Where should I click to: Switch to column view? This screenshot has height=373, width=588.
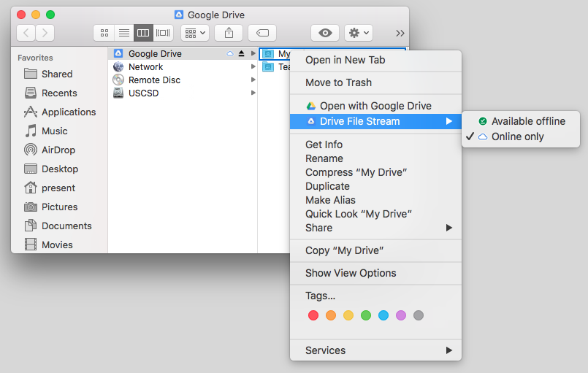click(x=143, y=33)
